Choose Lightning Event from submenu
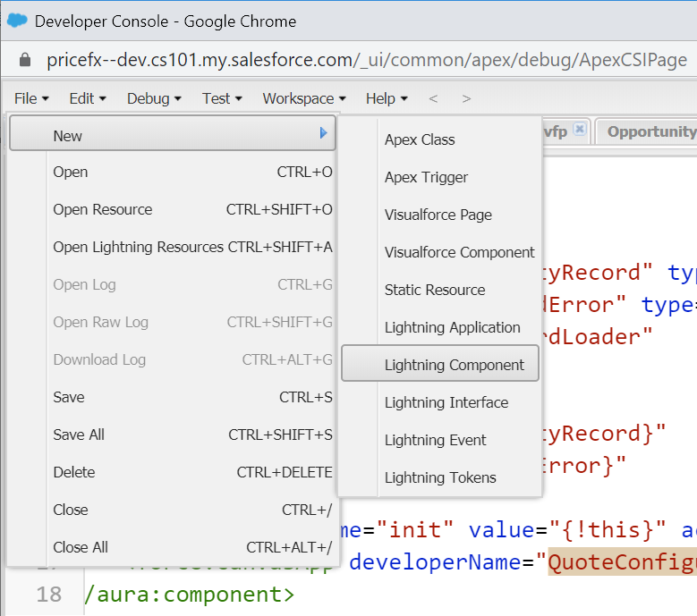Screen dimensions: 697x616 point(436,440)
